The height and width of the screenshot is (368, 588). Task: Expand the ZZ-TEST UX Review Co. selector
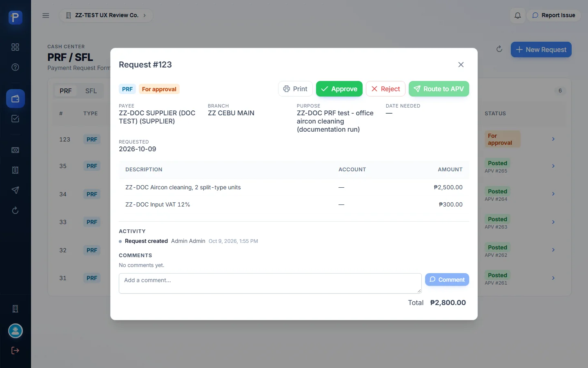click(106, 16)
